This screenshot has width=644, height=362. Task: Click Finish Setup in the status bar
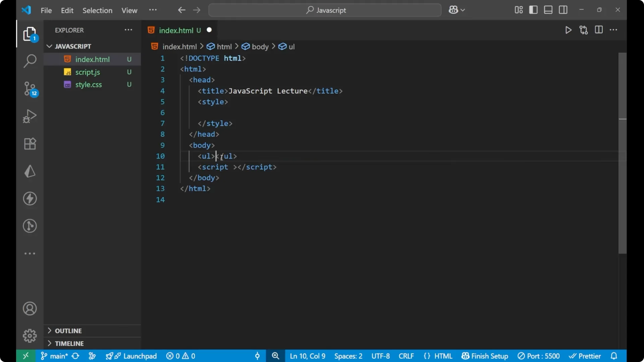(x=484, y=356)
